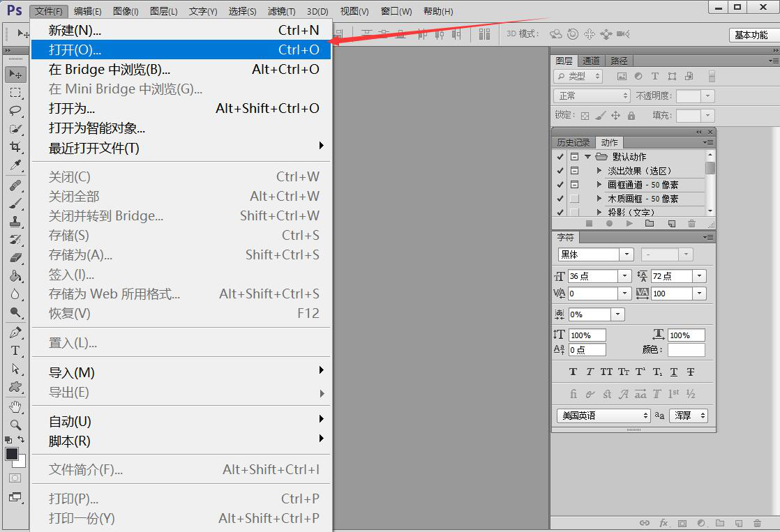
Task: Select the Path Selection tool
Action: (x=15, y=368)
